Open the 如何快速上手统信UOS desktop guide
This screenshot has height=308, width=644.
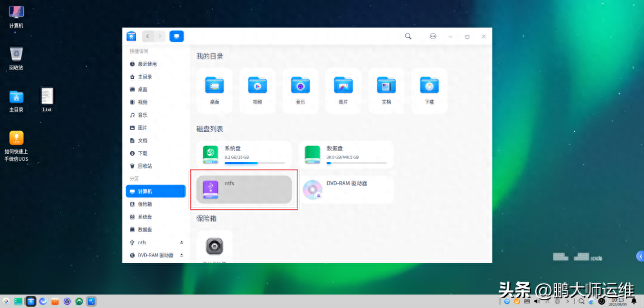pos(17,147)
